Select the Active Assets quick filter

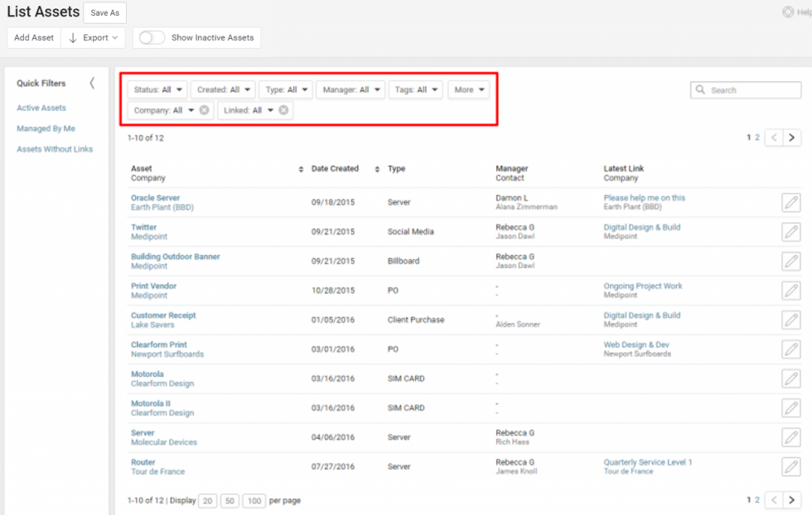[41, 108]
